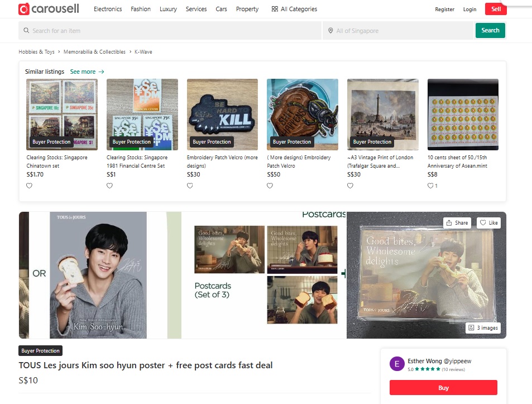
Task: Open seller avatar E for Esther Wong
Action: pyautogui.click(x=397, y=364)
